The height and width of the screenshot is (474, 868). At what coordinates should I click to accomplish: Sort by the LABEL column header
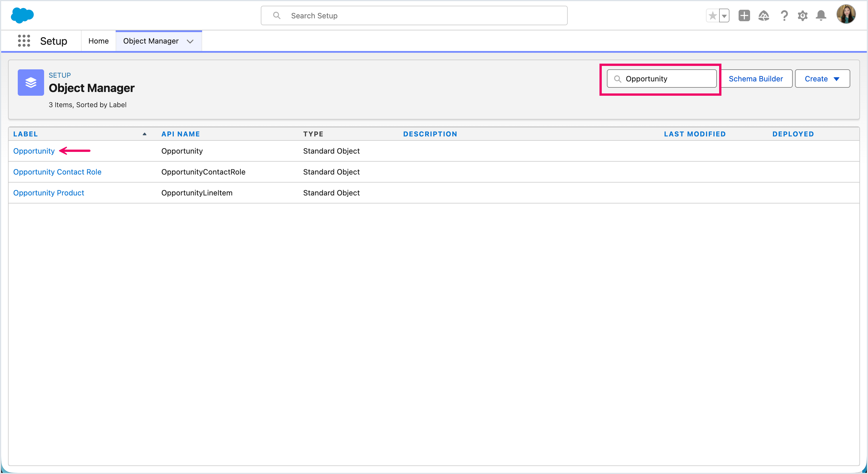click(25, 134)
